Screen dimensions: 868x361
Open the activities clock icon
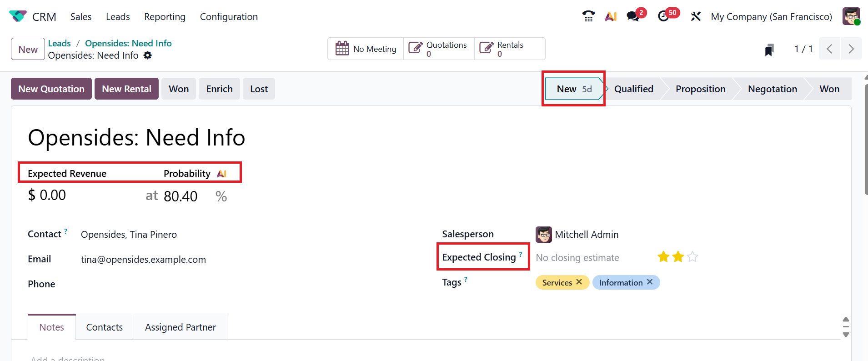[663, 16]
